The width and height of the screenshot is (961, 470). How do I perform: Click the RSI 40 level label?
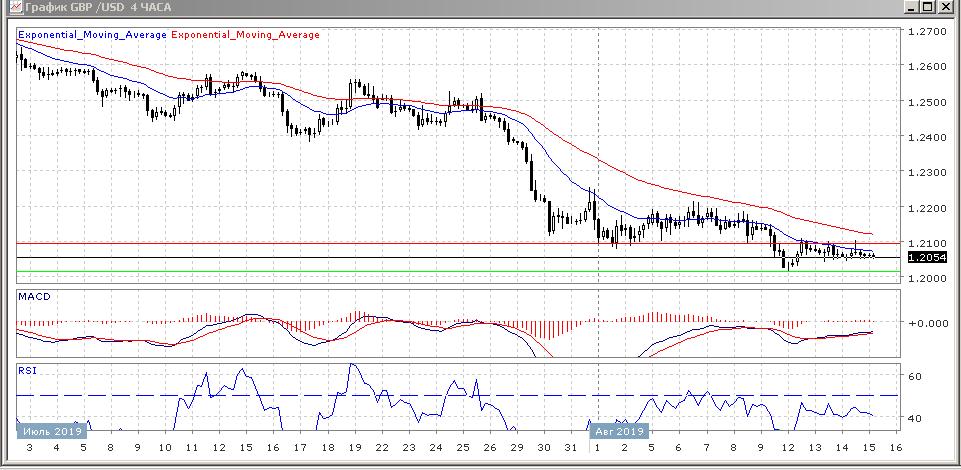[913, 418]
